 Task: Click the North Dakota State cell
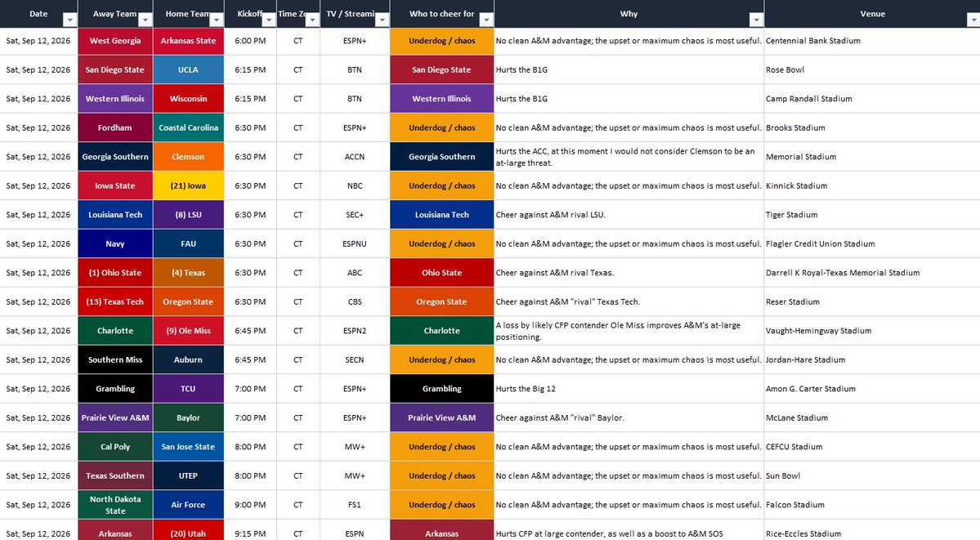coord(115,505)
